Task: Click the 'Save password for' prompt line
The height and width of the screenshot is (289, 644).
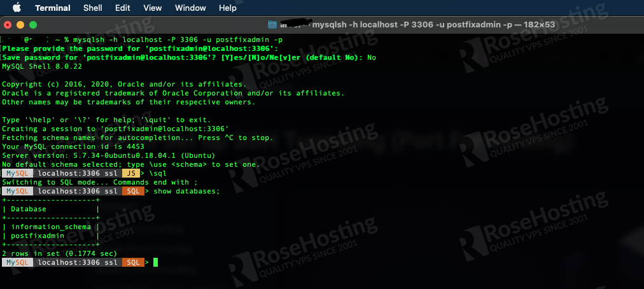Action: tap(189, 57)
